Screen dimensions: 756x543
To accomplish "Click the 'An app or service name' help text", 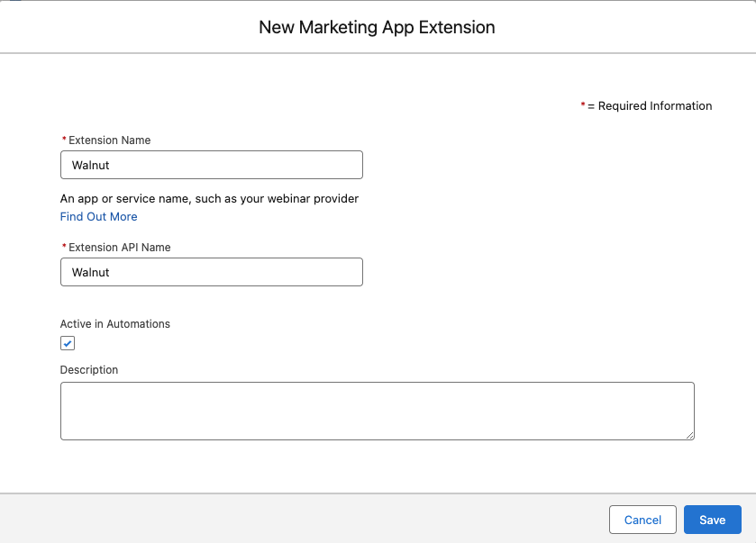I will click(209, 199).
